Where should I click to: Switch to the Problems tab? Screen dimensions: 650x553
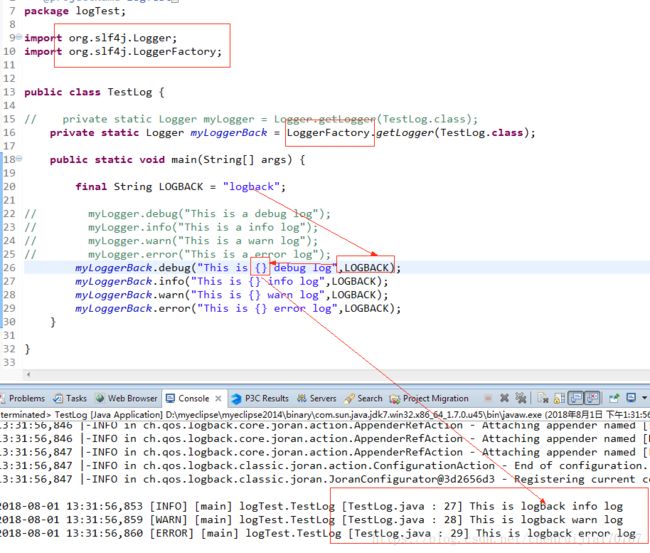coord(23,398)
